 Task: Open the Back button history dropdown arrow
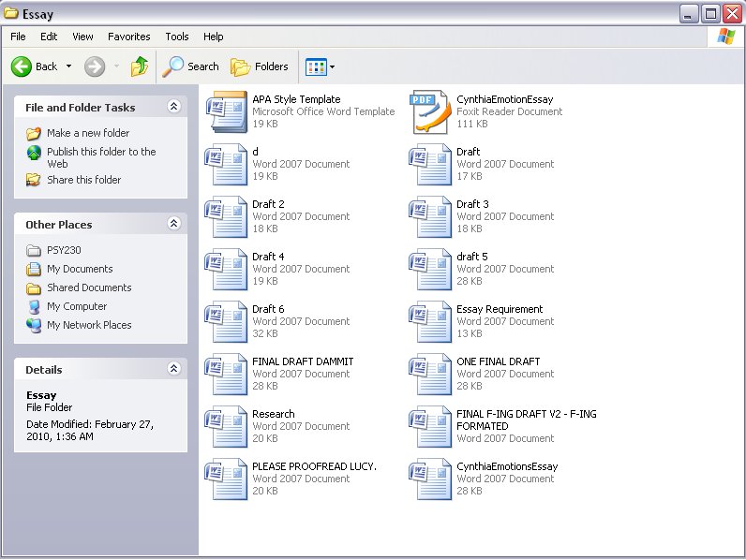(x=68, y=66)
